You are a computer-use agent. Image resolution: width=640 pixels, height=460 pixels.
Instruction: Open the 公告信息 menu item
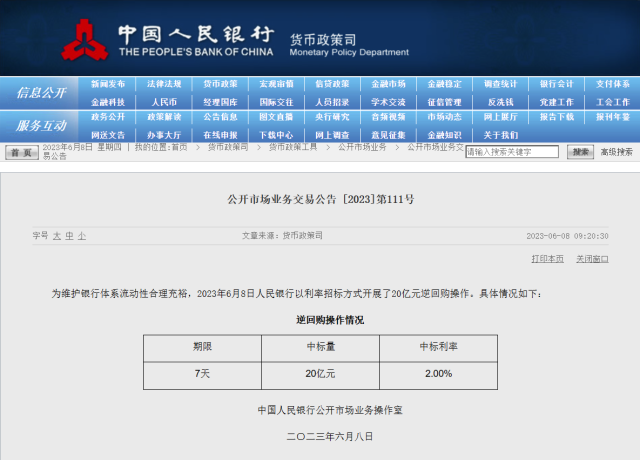click(220, 117)
